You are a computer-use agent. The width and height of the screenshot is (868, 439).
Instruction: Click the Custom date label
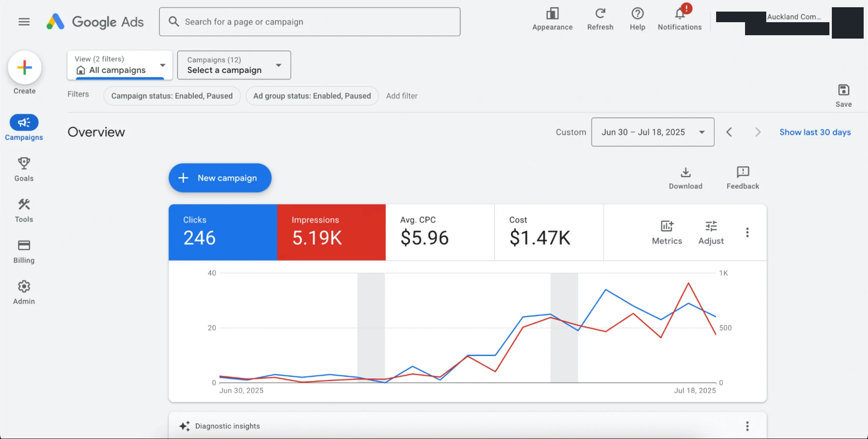pyautogui.click(x=571, y=132)
